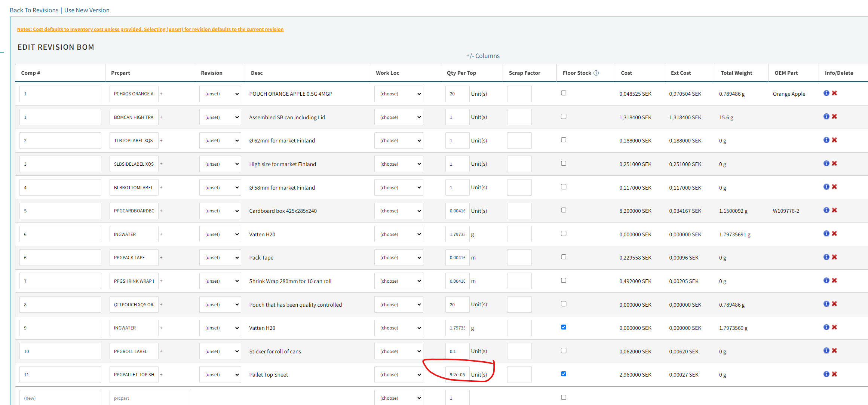This screenshot has width=868, height=405.
Task: Click Scrap Factor field for Sticker for roll row
Action: 519,351
